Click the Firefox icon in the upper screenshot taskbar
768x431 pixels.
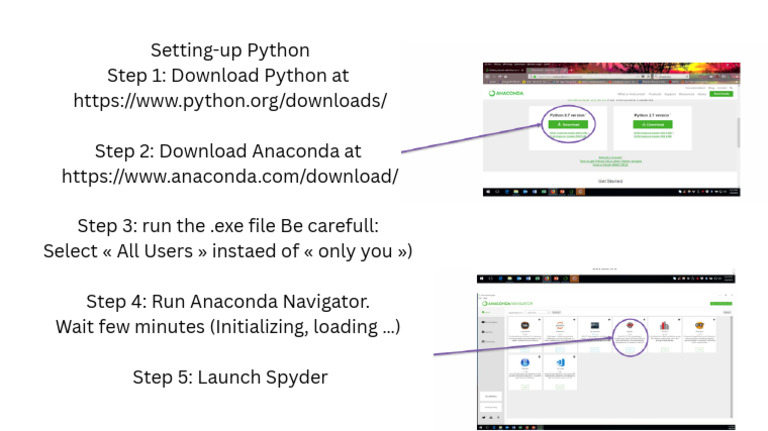pyautogui.click(x=553, y=192)
